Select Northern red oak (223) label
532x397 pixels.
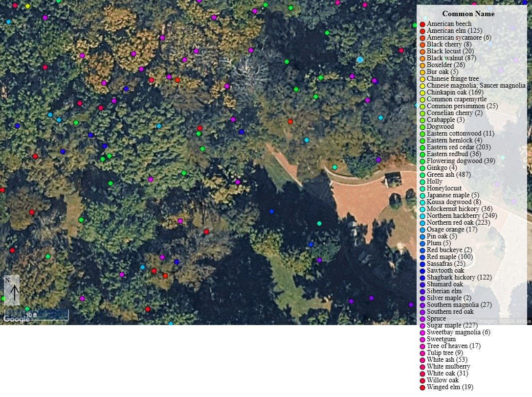click(458, 222)
